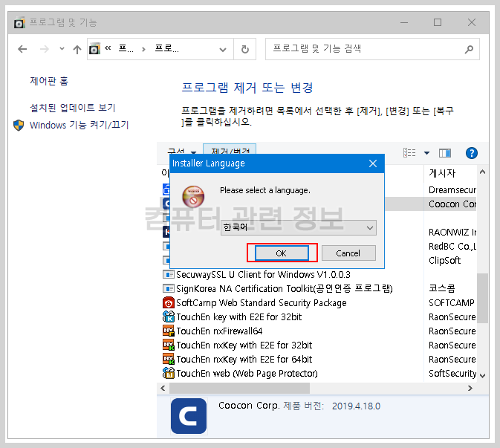Click the SoftSecurity publisher cell

click(452, 374)
